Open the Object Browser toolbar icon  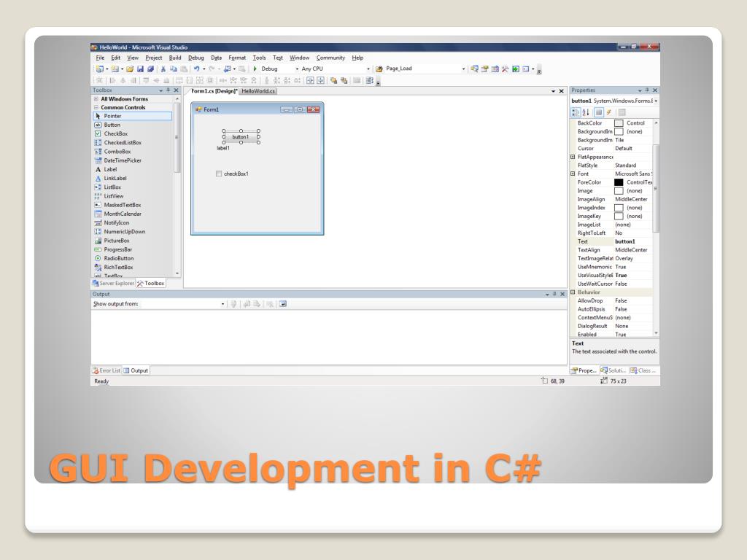pyautogui.click(x=495, y=69)
